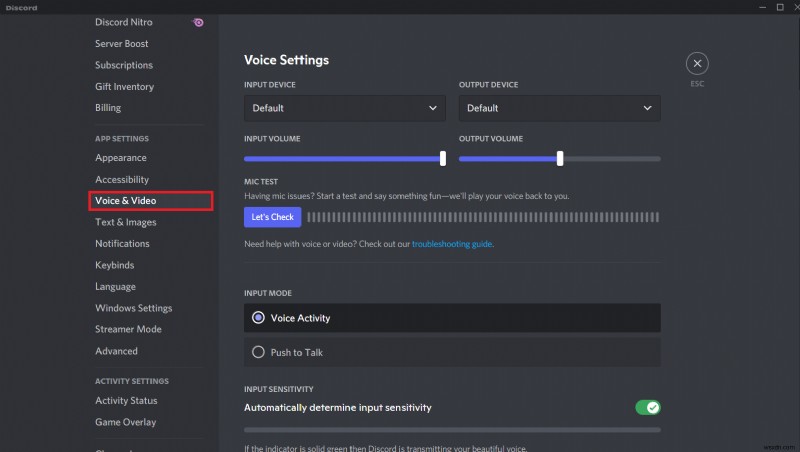Open the Game Overlay settings
This screenshot has width=800, height=452.
point(126,422)
